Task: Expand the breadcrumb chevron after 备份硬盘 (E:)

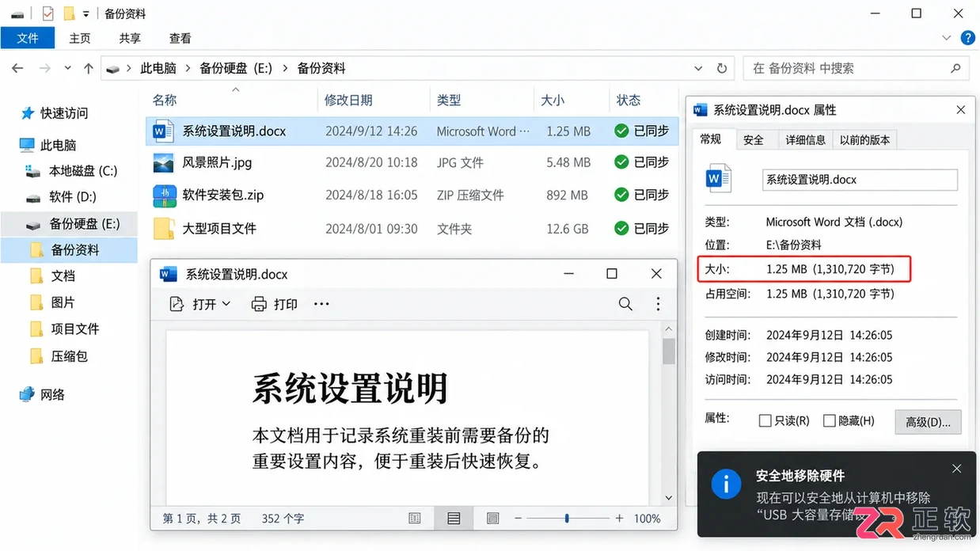Action: coord(285,69)
